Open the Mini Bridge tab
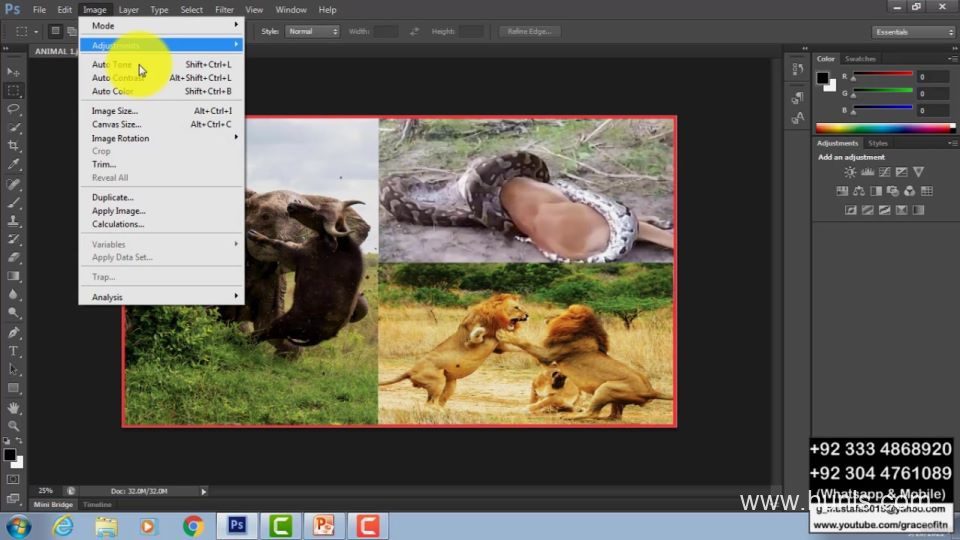 click(x=53, y=504)
